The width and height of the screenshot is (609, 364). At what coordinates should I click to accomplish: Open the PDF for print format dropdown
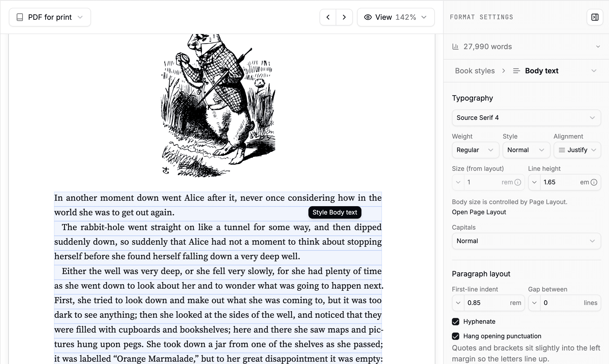[50, 17]
